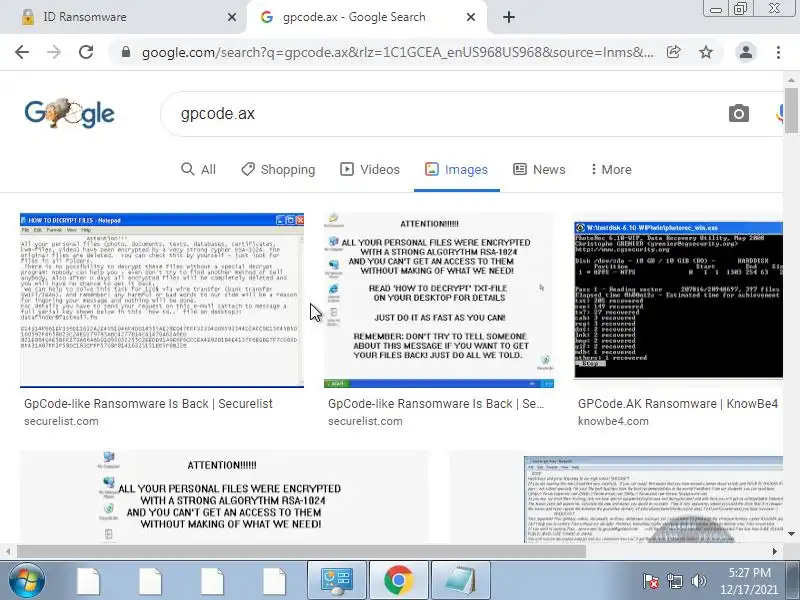Click the first blank file taskbar icon

click(89, 581)
